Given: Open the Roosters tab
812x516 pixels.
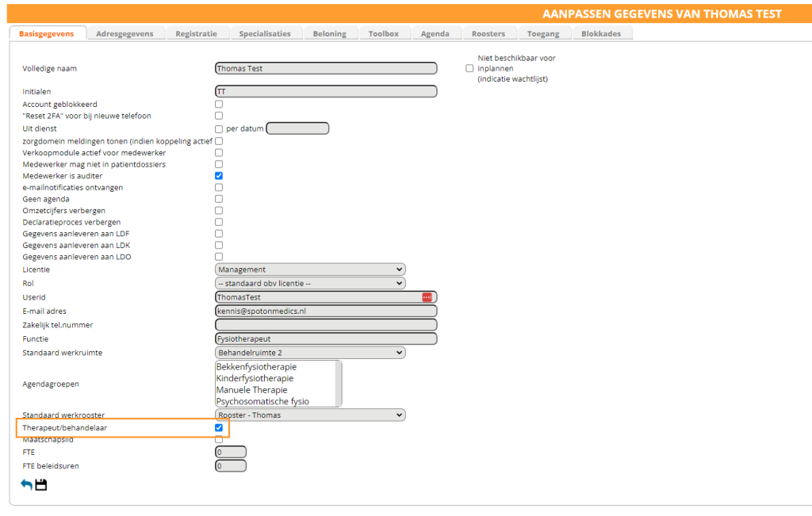Looking at the screenshot, I should click(x=488, y=33).
